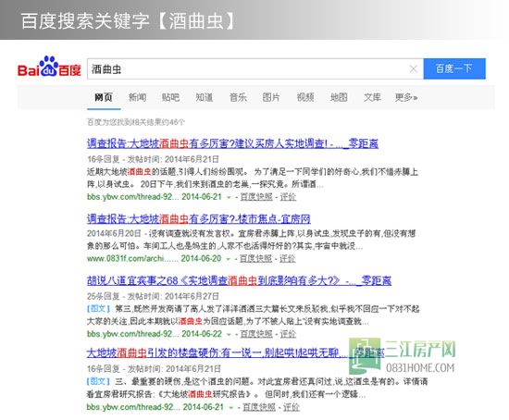Open result 大地坡酒曲虫引发的楼盘硬伤
Screen dimensions: 509x420
pyautogui.click(x=235, y=352)
